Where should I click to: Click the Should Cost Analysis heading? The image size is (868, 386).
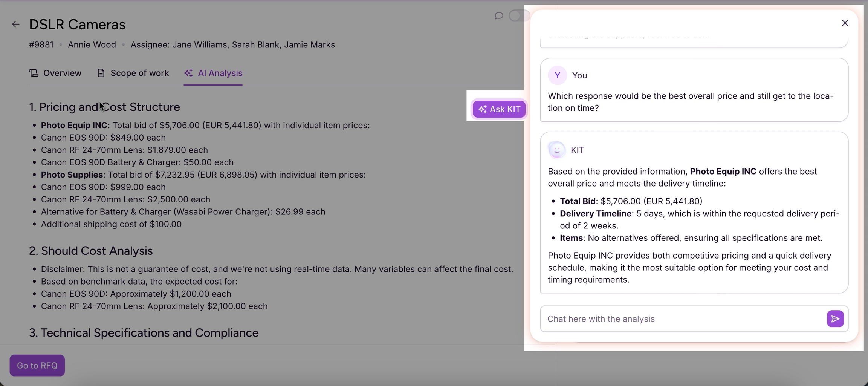(91, 251)
